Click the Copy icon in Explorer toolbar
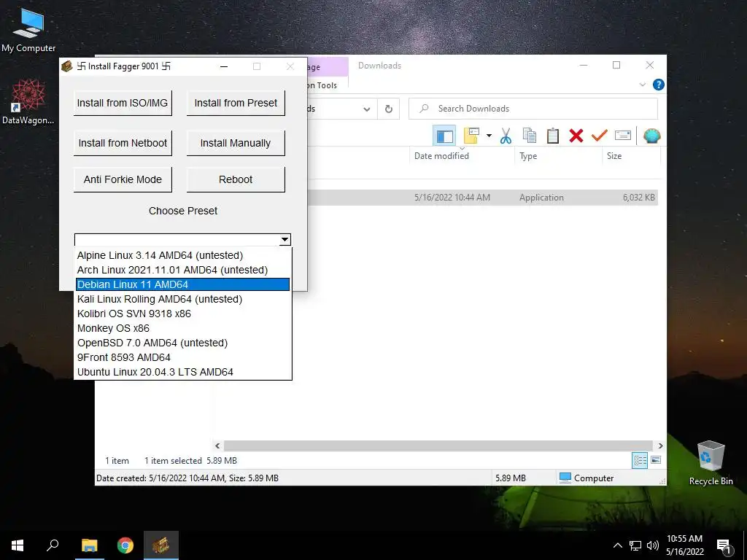747x560 pixels. click(x=530, y=136)
